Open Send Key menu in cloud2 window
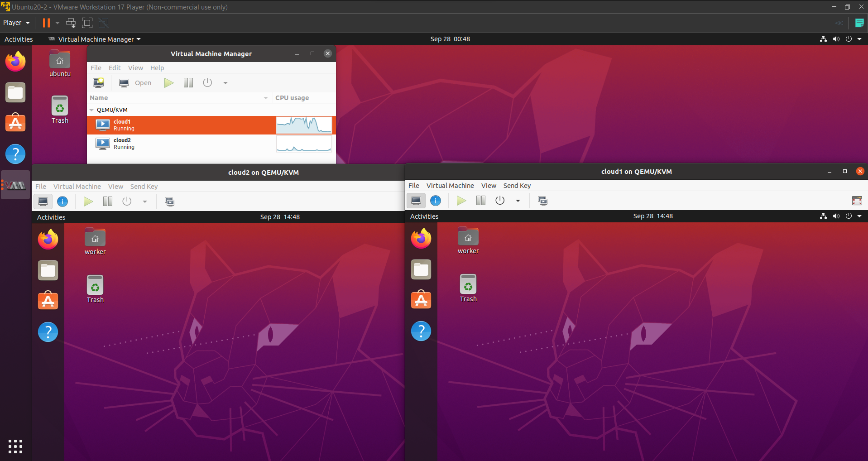Viewport: 868px width, 461px height. click(x=144, y=187)
